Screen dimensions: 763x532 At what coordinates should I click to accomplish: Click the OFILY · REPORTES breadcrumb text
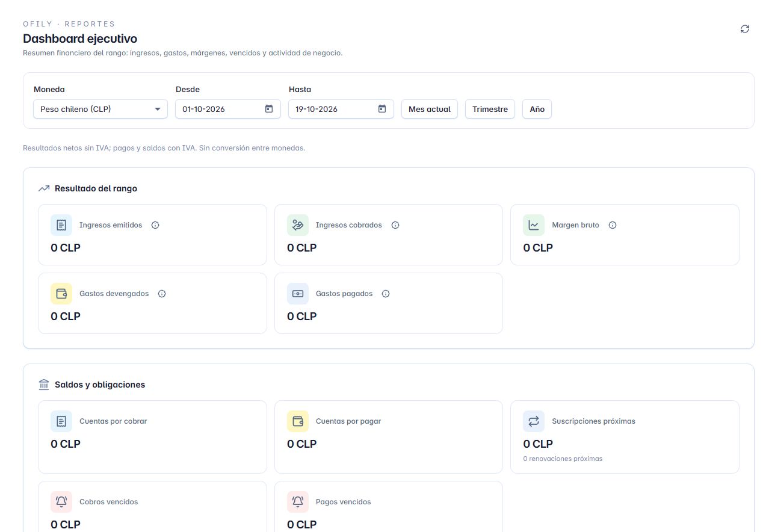(69, 24)
